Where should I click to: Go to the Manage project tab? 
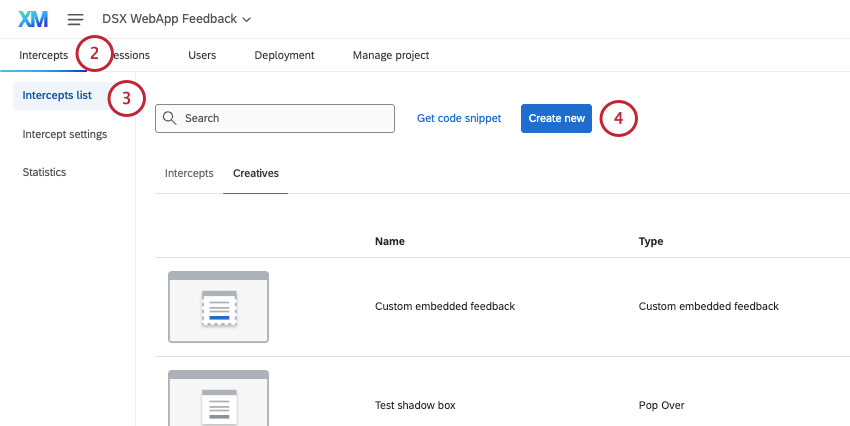coord(391,55)
